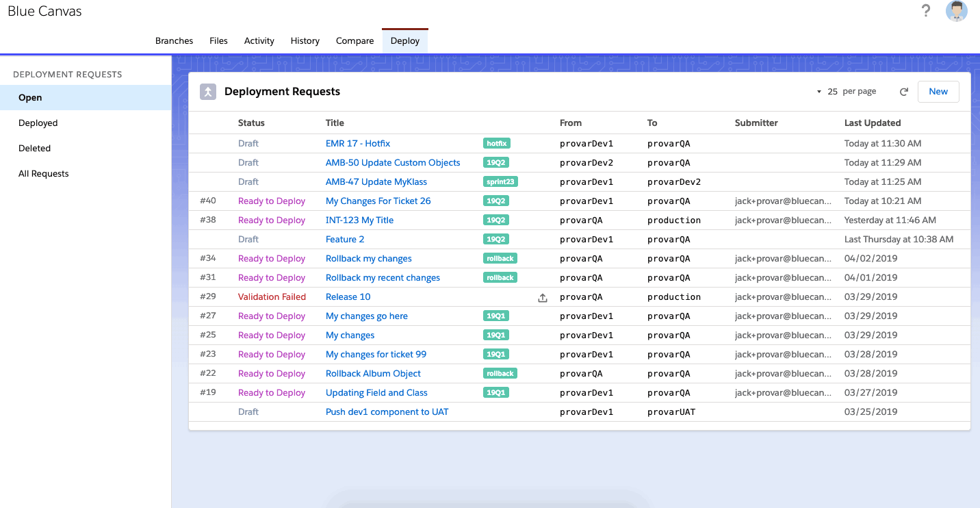The image size is (980, 508).
Task: Switch to the Files tab
Action: click(219, 41)
